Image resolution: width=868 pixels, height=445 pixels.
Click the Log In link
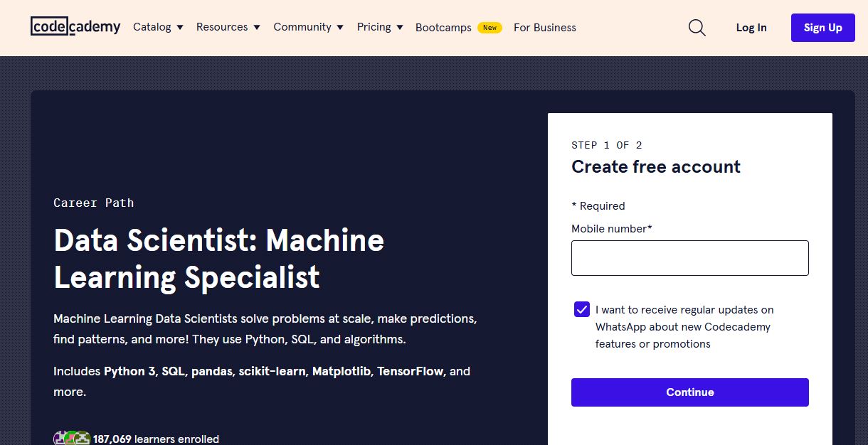(x=751, y=28)
